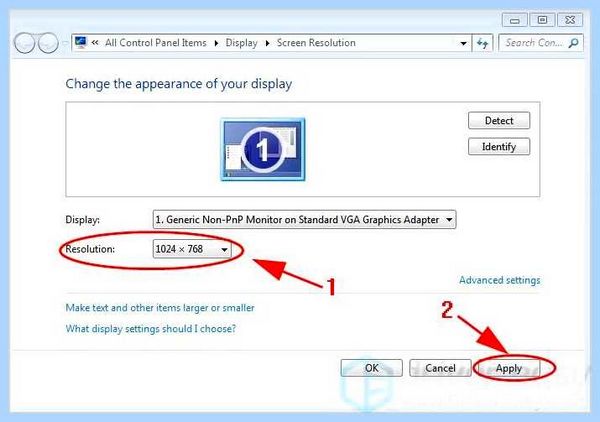Click the control panel icon in address bar
The image size is (600, 422).
pos(80,42)
